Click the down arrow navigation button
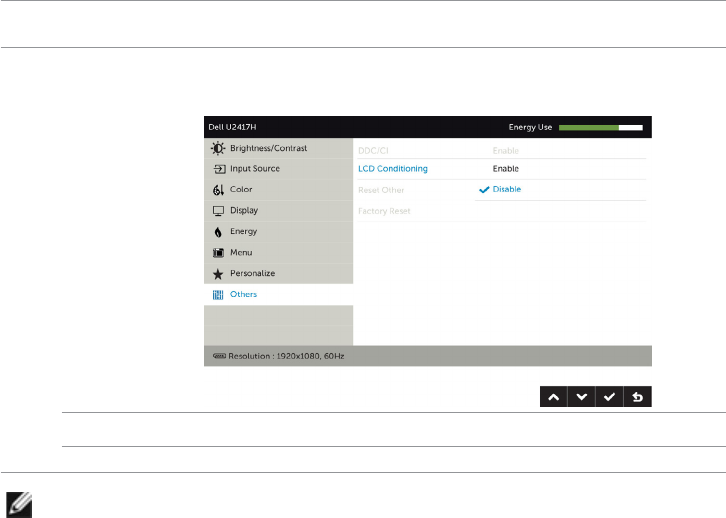726x518 pixels. (582, 397)
